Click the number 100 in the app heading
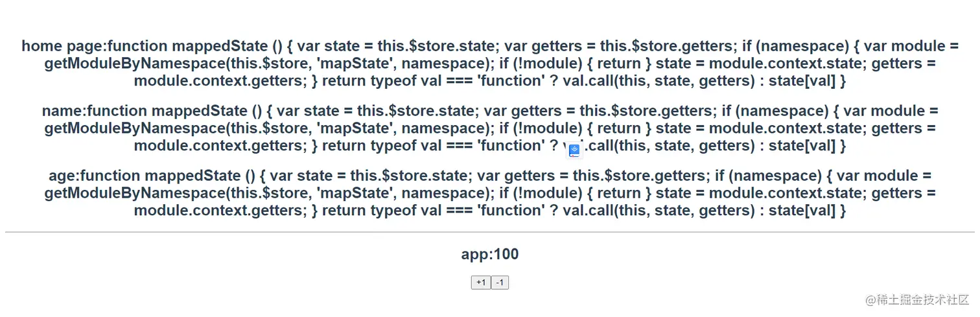 click(506, 254)
